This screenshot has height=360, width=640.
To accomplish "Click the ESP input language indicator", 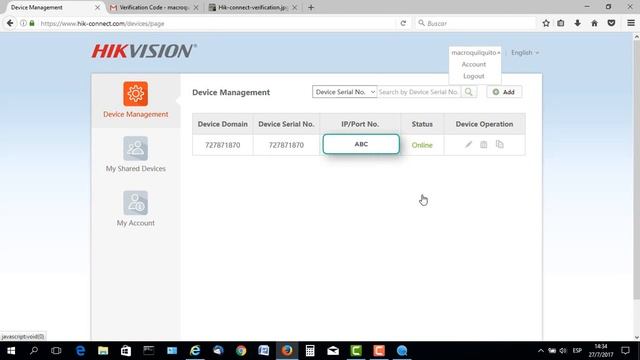I will (x=577, y=351).
